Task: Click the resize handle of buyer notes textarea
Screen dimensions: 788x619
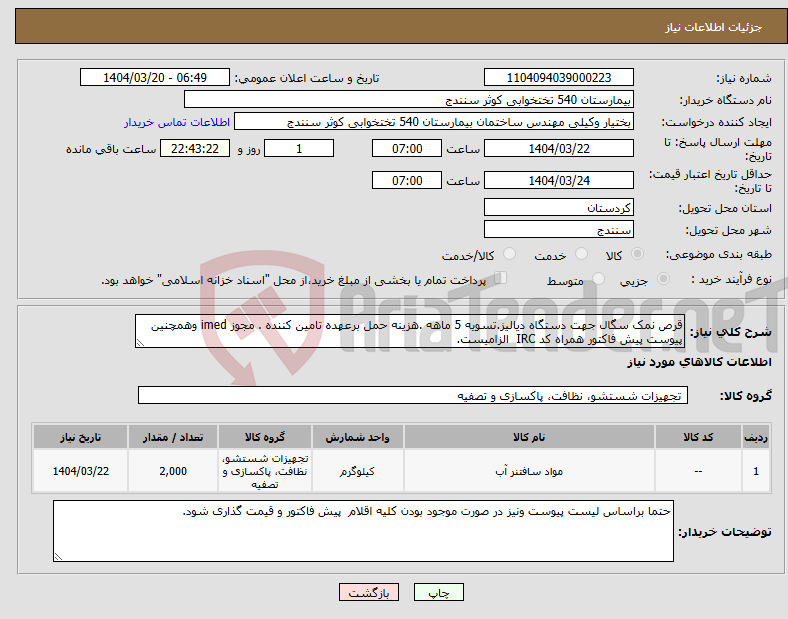Action: pyautogui.click(x=58, y=557)
